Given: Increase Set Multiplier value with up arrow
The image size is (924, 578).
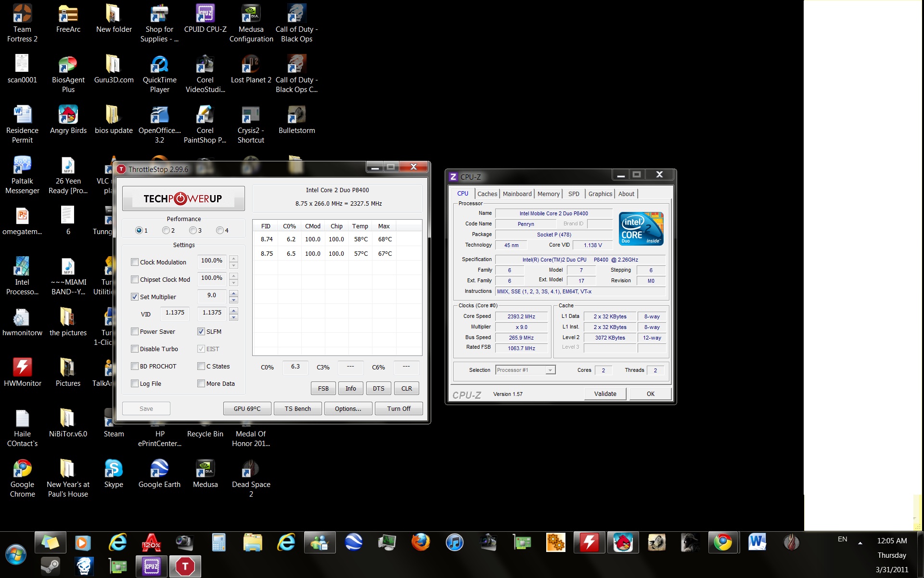Looking at the screenshot, I should [234, 293].
